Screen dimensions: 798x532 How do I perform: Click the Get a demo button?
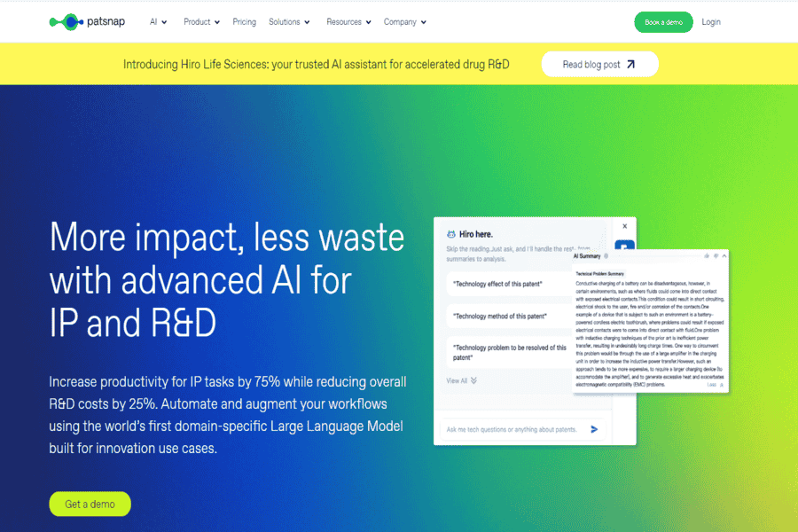pyautogui.click(x=90, y=504)
